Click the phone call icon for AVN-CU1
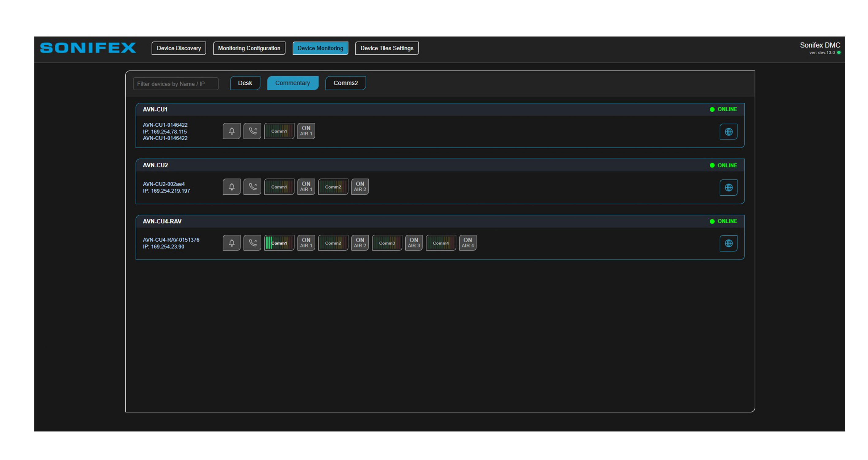 (x=252, y=131)
